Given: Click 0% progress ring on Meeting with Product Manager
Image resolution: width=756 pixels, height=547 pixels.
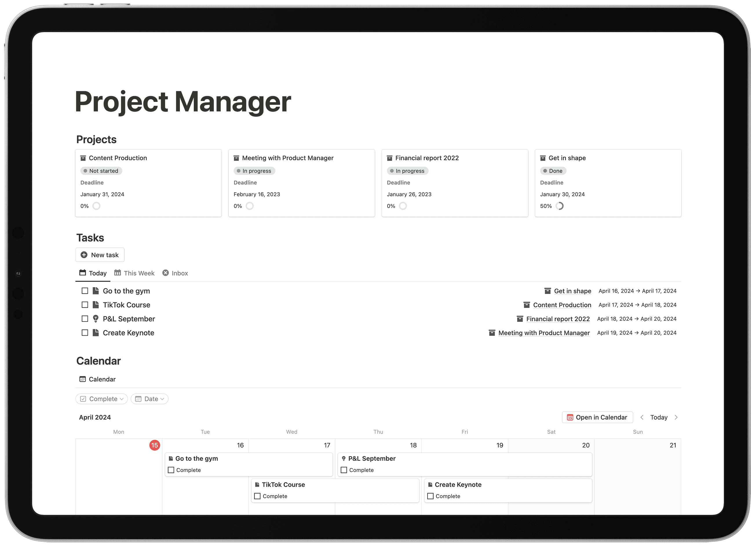Looking at the screenshot, I should [x=250, y=206].
